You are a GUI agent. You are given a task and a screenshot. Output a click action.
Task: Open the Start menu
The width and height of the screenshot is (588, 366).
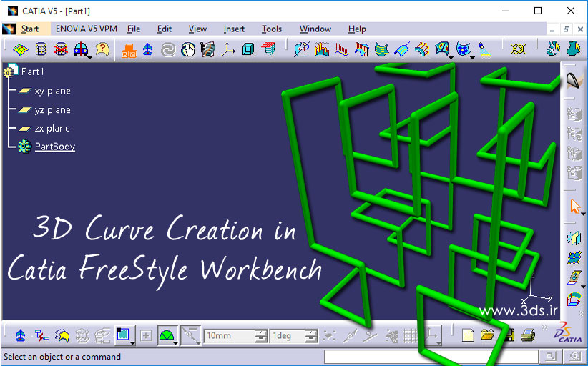[29, 29]
